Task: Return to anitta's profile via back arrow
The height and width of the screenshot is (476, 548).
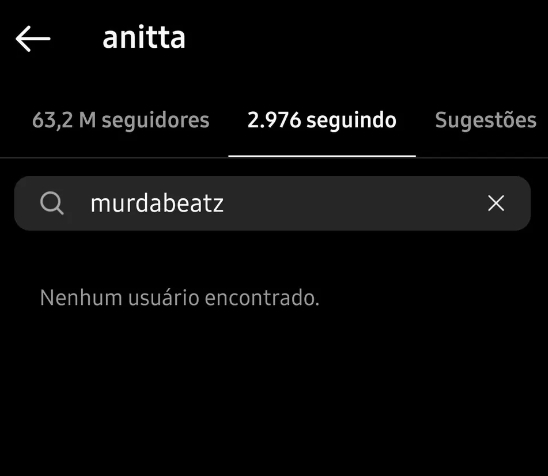Action: (33, 39)
